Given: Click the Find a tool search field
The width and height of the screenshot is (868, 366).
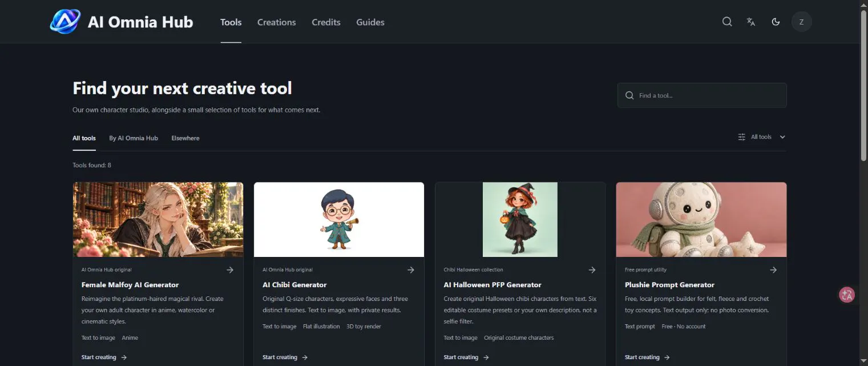Looking at the screenshot, I should point(702,95).
